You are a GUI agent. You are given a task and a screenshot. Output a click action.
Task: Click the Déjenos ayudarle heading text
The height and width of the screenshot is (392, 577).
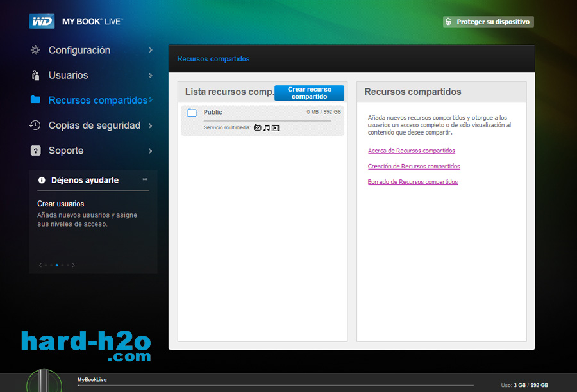(85, 180)
